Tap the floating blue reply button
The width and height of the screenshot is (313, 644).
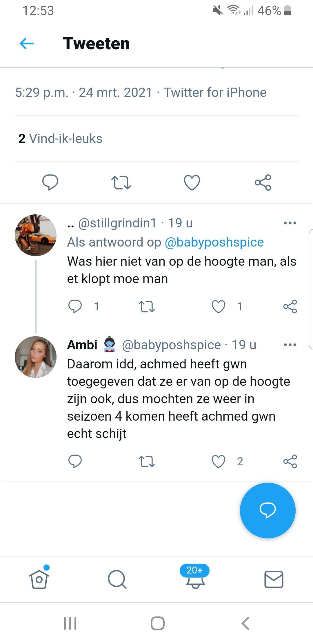point(267,510)
